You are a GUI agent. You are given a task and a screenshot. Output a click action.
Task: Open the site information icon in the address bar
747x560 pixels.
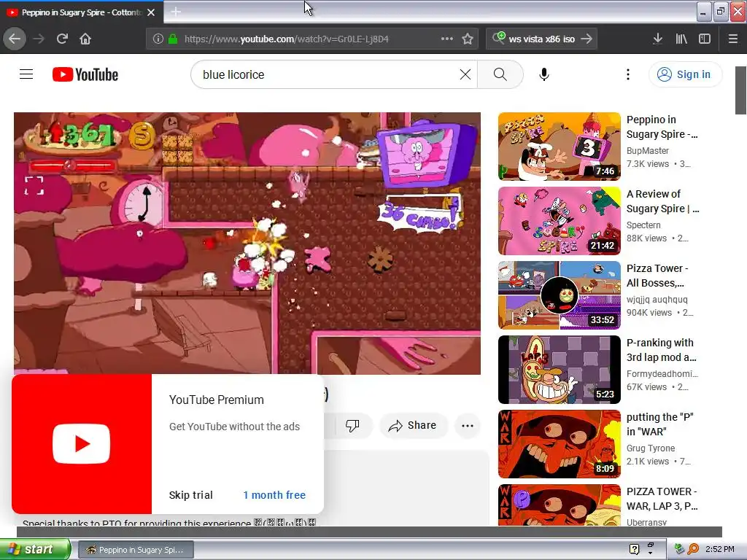click(158, 39)
